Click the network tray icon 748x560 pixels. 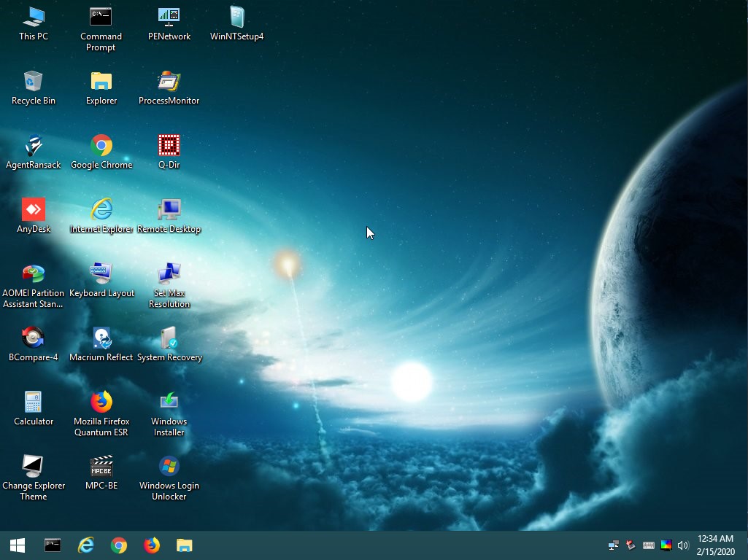coord(614,545)
